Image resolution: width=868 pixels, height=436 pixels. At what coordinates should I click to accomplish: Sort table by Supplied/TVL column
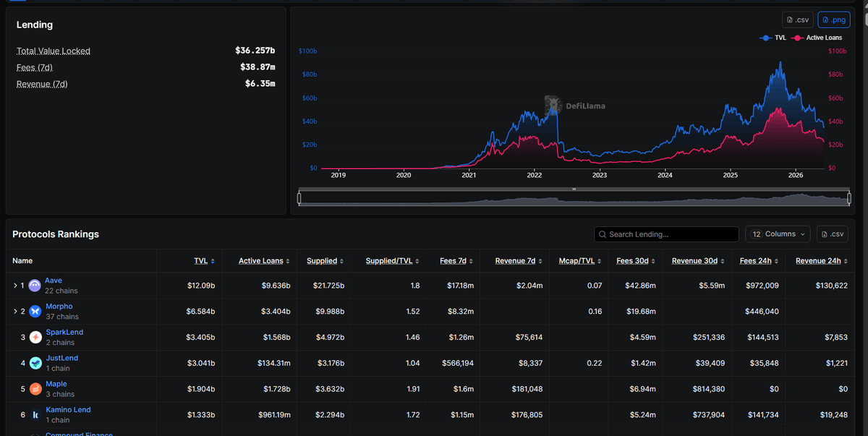click(x=393, y=261)
